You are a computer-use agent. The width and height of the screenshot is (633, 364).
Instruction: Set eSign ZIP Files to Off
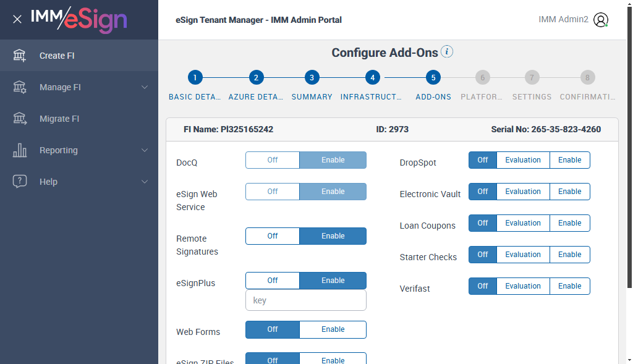point(273,359)
